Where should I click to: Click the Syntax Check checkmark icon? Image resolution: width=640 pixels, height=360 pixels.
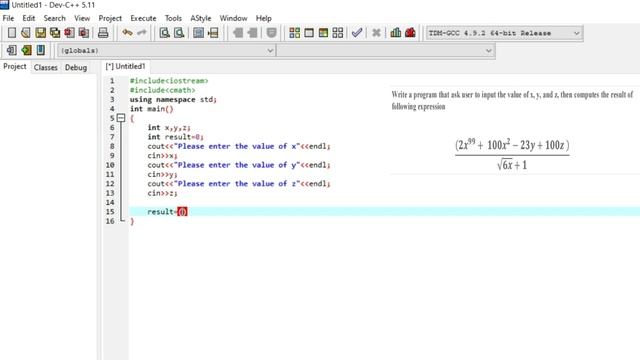[x=357, y=33]
